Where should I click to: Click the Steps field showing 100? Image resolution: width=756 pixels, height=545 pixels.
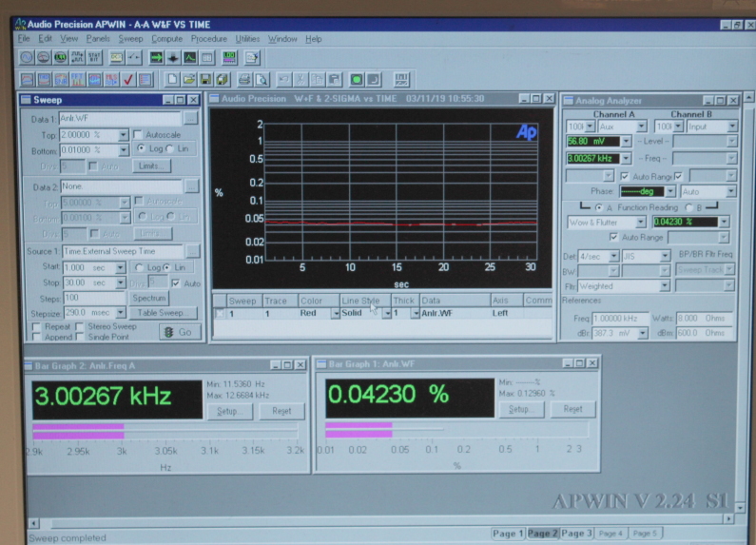(94, 298)
